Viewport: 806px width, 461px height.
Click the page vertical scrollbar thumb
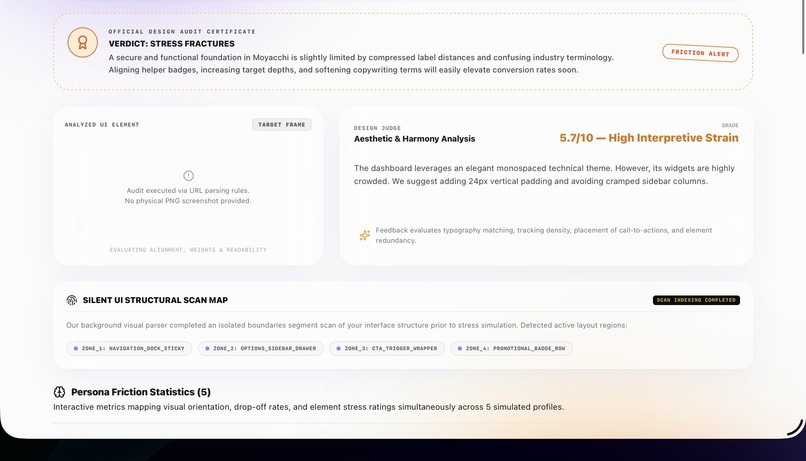point(804,27)
